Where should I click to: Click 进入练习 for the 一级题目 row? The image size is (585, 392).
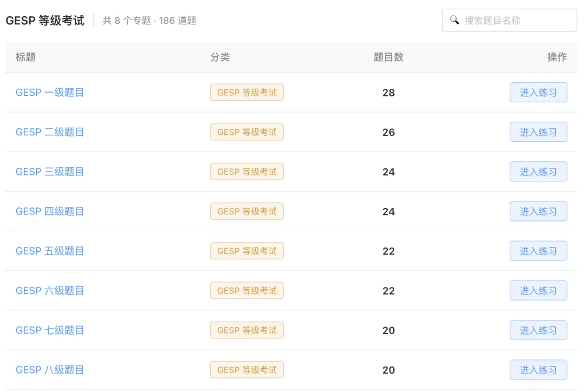click(x=538, y=93)
